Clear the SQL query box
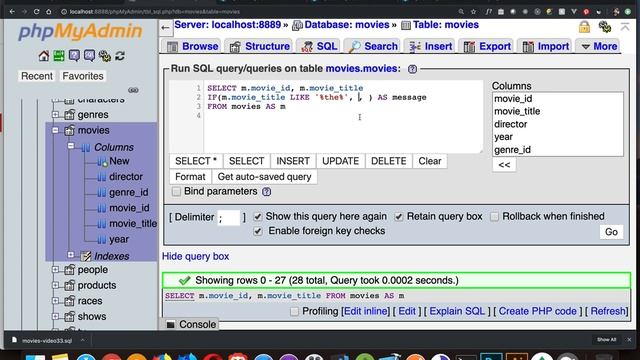The width and height of the screenshot is (640, 360). pos(430,161)
